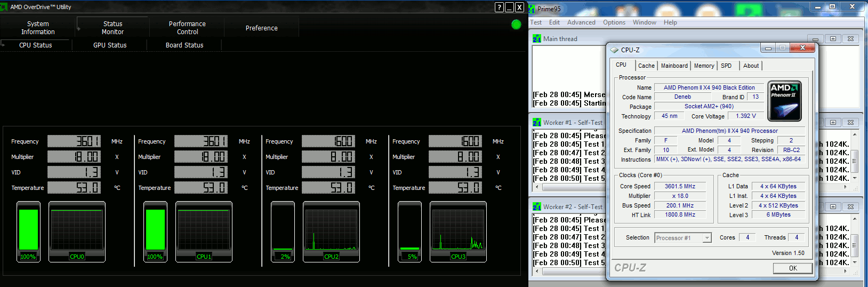Click the Level 2 cache value 4 x 512 KBytes

[x=778, y=205]
